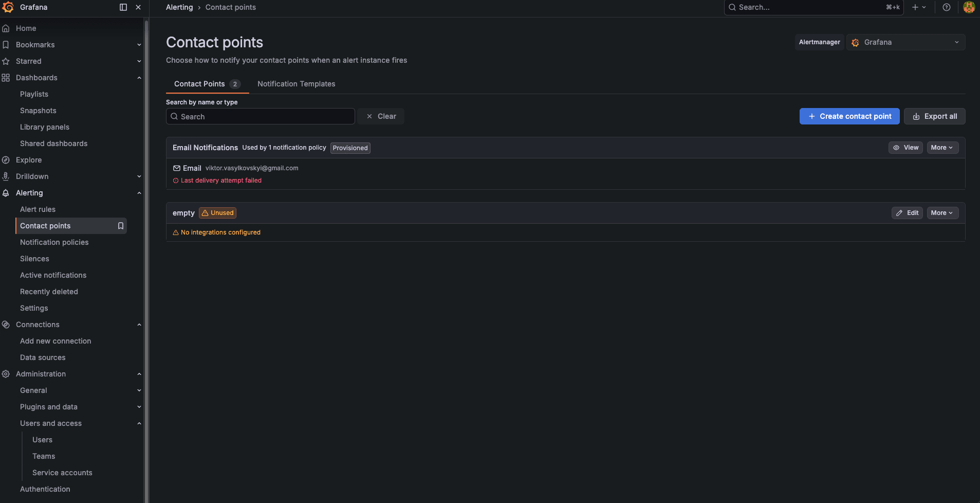Click the Starred star icon

click(x=6, y=61)
